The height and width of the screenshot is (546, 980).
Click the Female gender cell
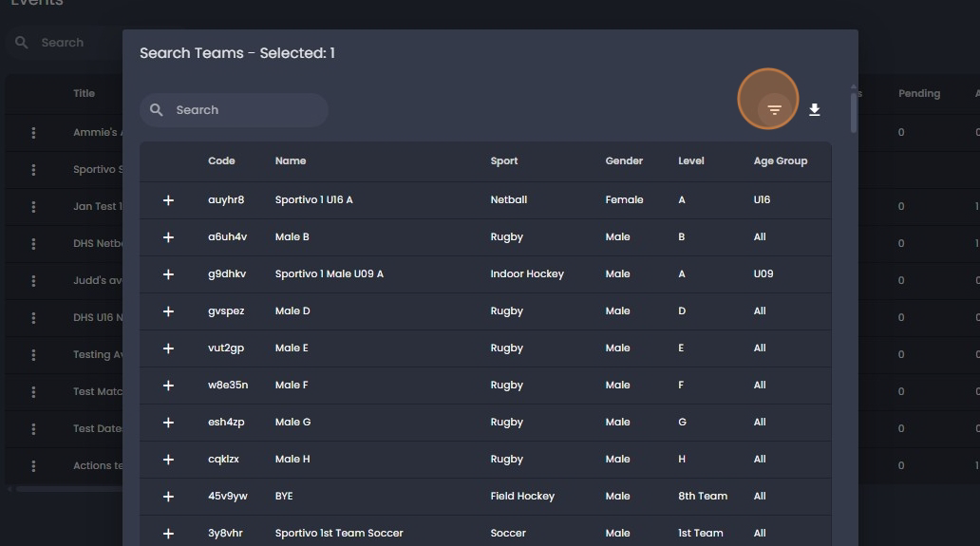pos(625,200)
